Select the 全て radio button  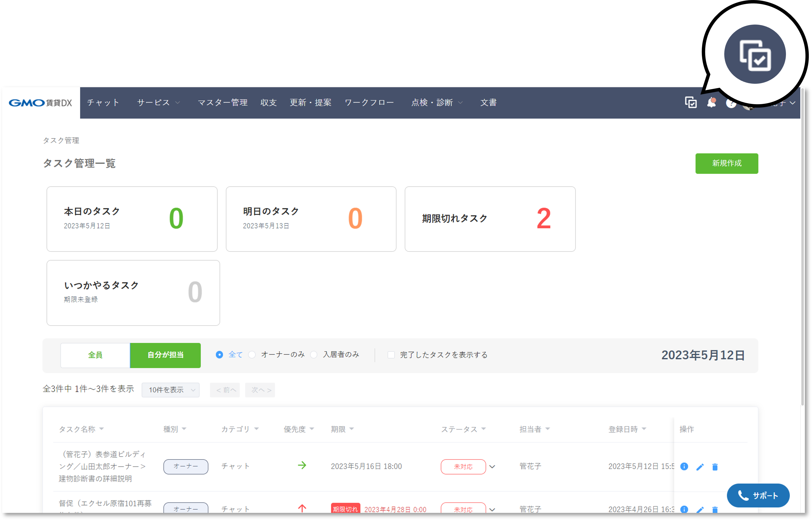[219, 354]
